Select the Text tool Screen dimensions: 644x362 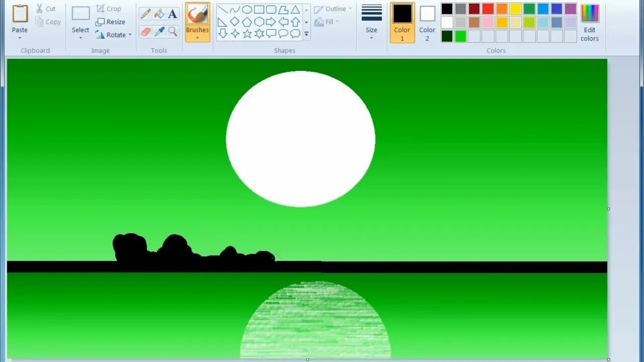coord(173,14)
